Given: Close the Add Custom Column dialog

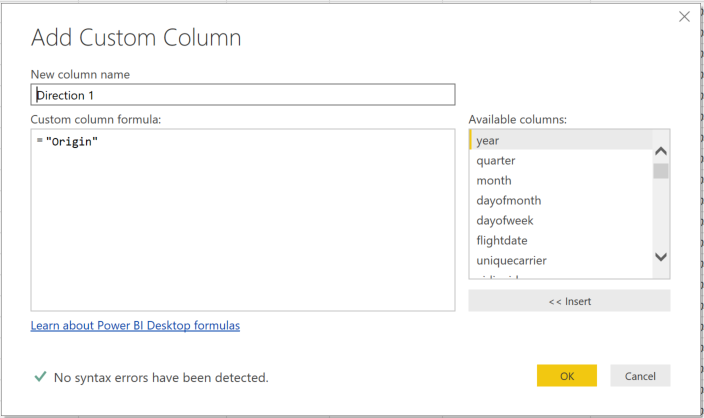Looking at the screenshot, I should [684, 16].
